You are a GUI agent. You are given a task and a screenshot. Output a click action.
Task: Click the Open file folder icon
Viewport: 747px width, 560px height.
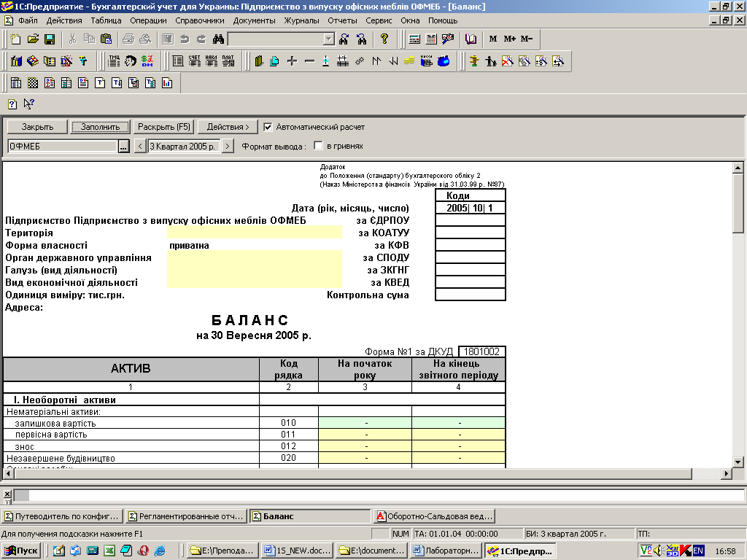(33, 39)
